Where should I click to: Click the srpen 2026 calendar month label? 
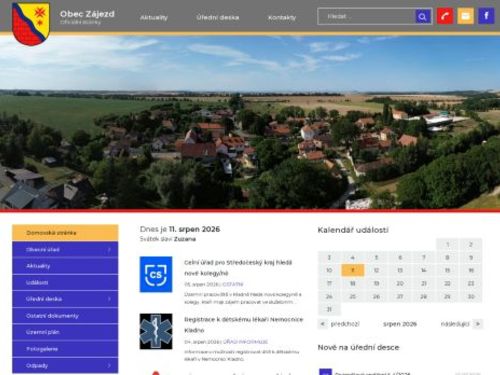(x=400, y=324)
